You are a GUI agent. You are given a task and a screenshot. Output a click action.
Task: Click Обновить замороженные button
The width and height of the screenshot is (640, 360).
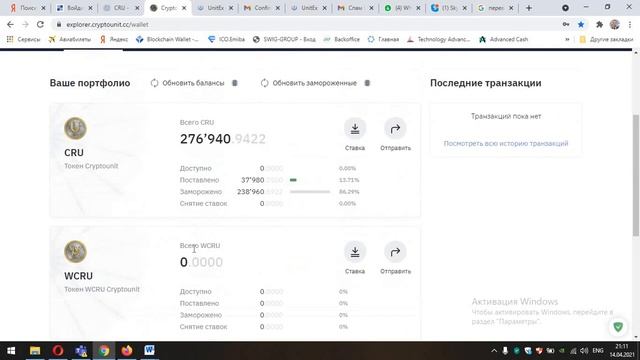click(309, 83)
